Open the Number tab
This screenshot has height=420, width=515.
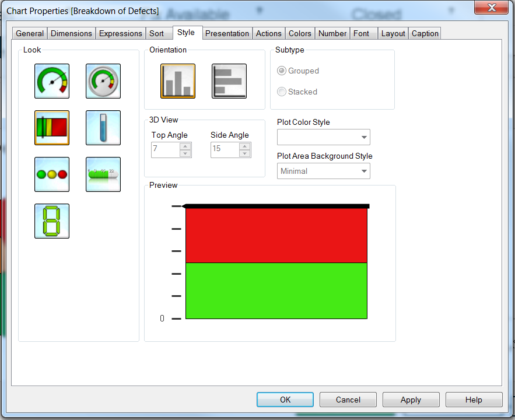tap(332, 33)
